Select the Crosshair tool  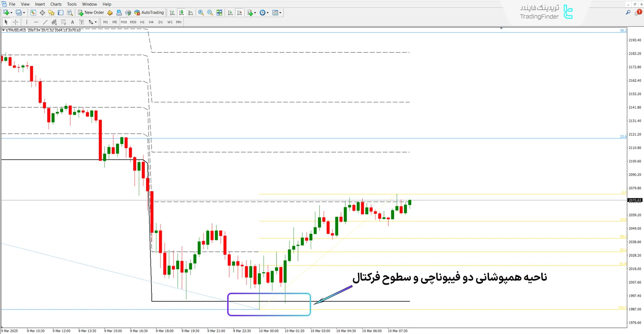(x=16, y=22)
